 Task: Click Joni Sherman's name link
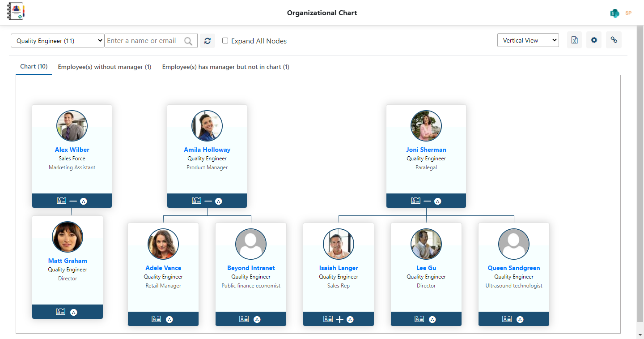[426, 149]
